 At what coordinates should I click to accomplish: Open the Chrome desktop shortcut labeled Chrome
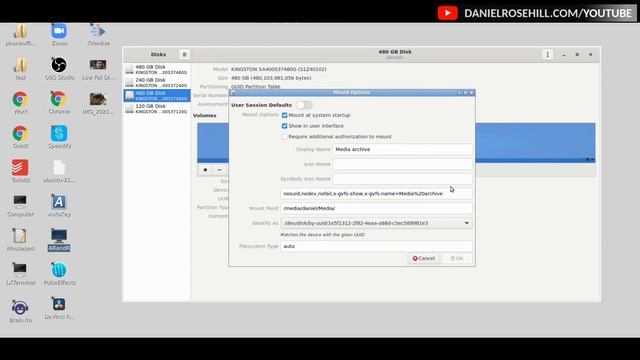[x=59, y=102]
